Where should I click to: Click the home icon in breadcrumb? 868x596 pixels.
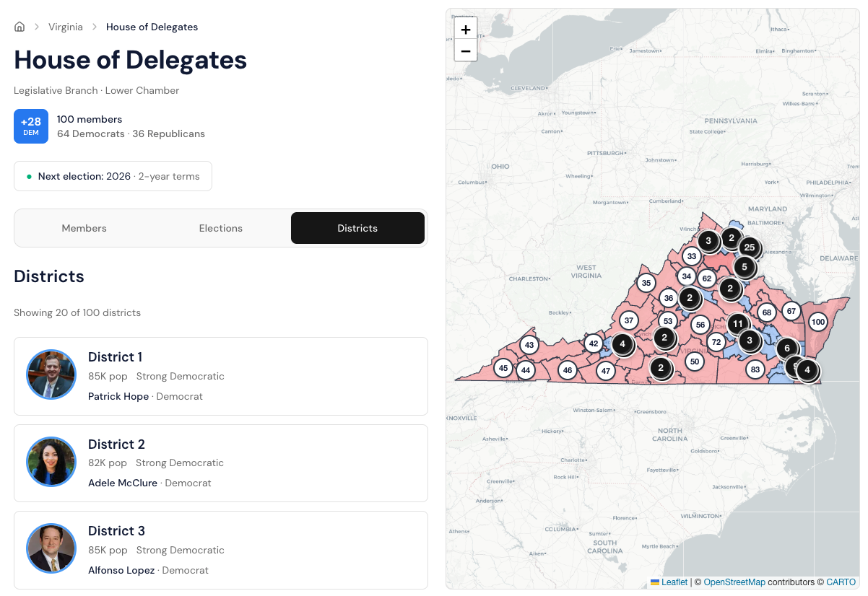pos(19,27)
